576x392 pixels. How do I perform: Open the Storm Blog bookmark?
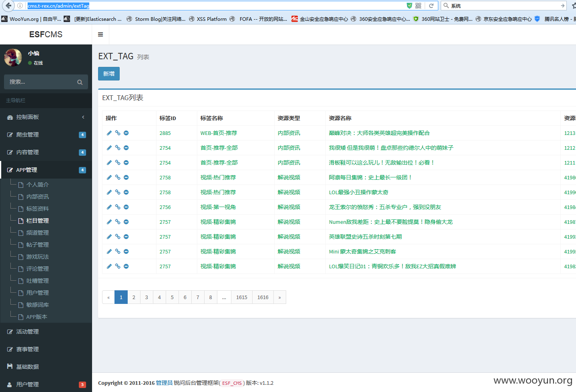click(x=156, y=19)
